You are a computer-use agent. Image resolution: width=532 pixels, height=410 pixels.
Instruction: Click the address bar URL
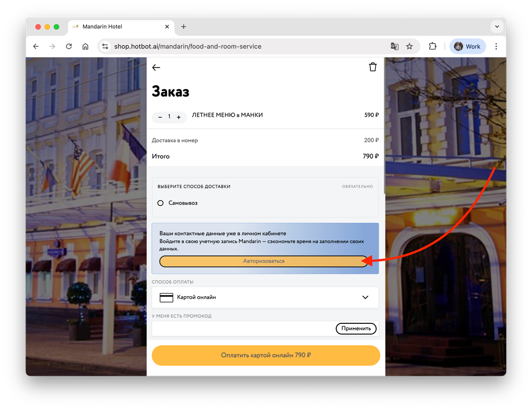(x=188, y=46)
